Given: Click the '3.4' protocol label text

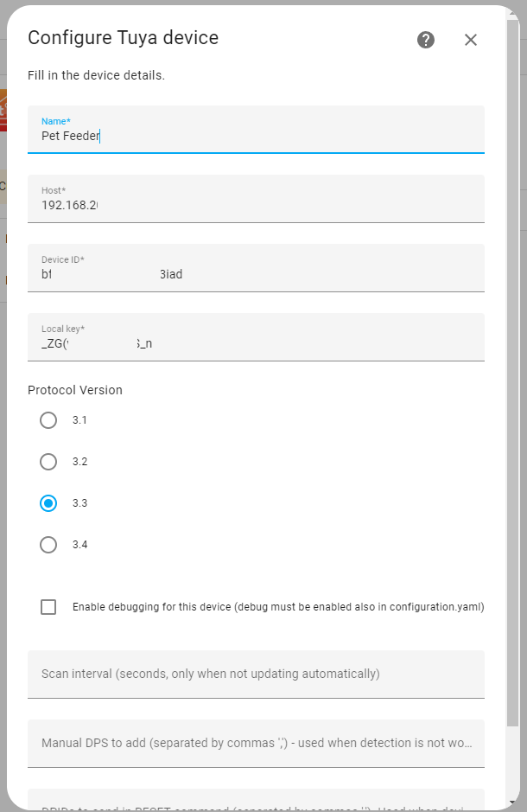Looking at the screenshot, I should click(80, 545).
